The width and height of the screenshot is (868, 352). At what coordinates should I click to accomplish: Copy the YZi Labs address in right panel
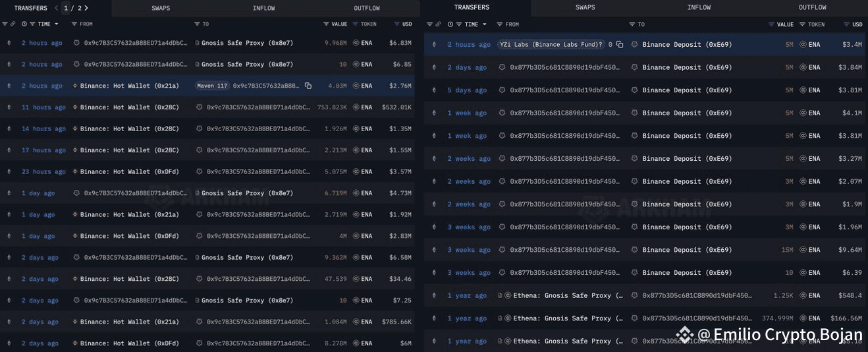pyautogui.click(x=620, y=44)
